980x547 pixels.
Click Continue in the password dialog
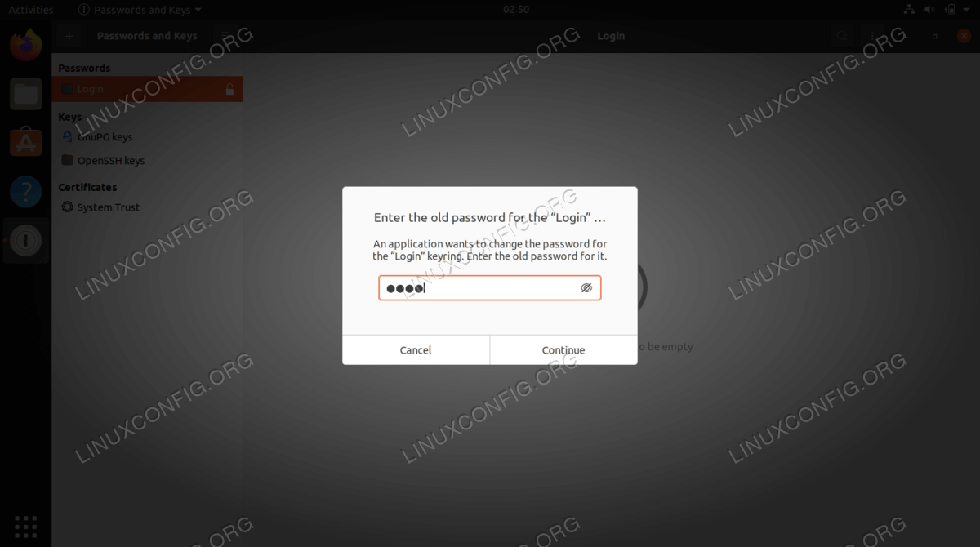pos(563,349)
